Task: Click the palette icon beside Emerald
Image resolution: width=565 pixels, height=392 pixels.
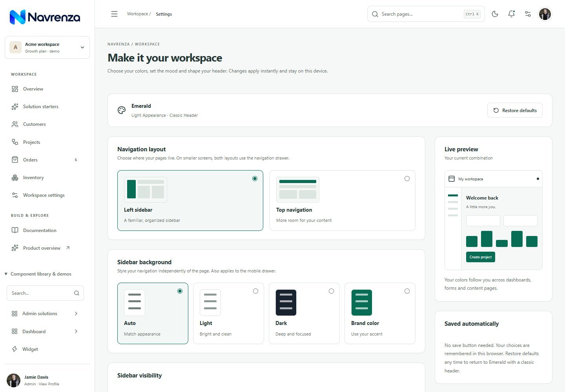Action: 122,110
